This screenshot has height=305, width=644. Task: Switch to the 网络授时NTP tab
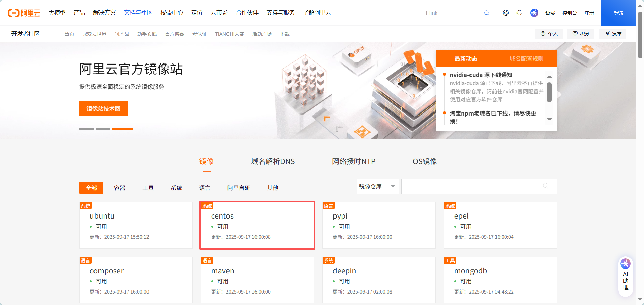click(x=354, y=161)
